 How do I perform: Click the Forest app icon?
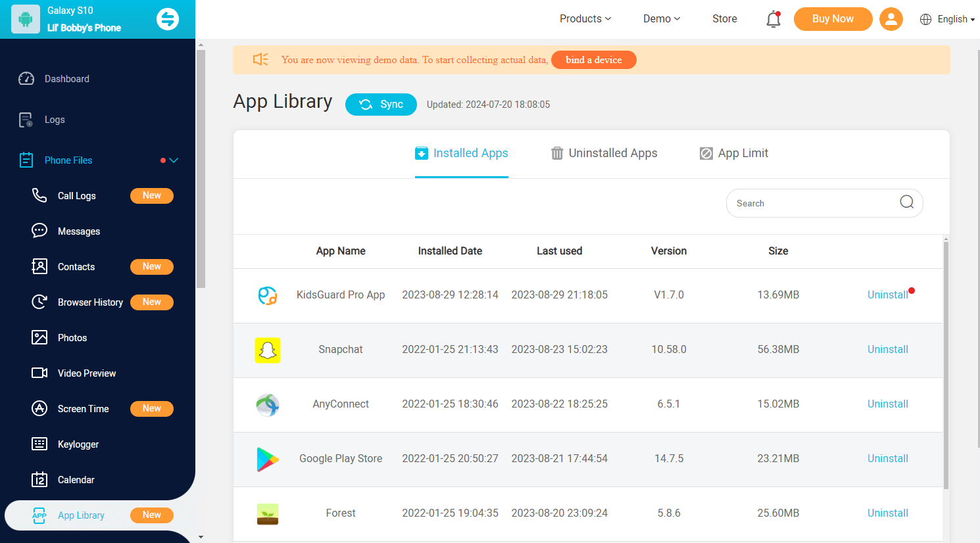click(x=268, y=513)
